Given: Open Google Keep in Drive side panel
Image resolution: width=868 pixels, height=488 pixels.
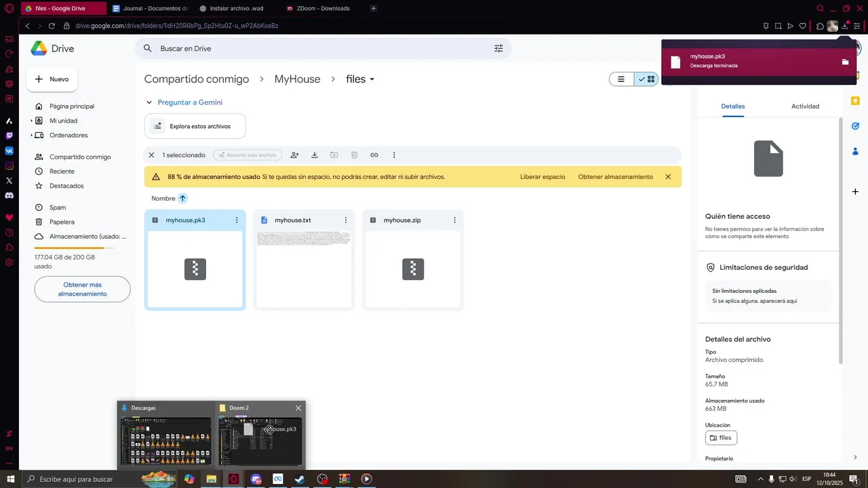Looking at the screenshot, I should (855, 101).
